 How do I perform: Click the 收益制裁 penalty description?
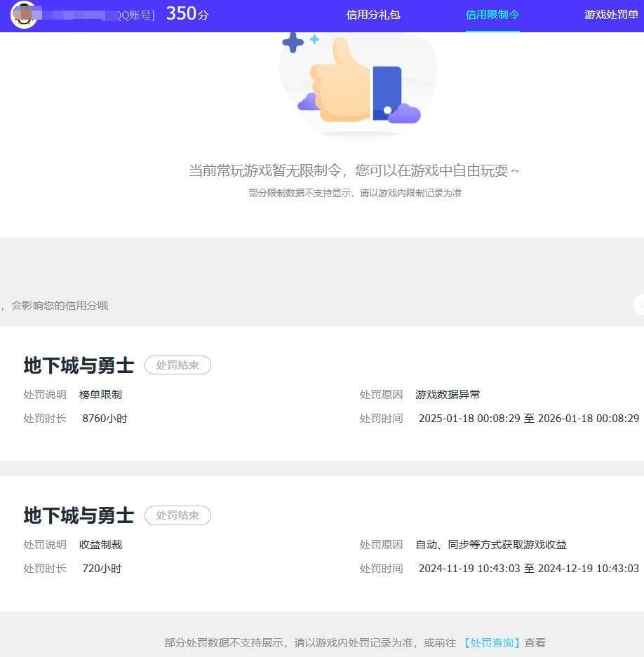point(100,544)
